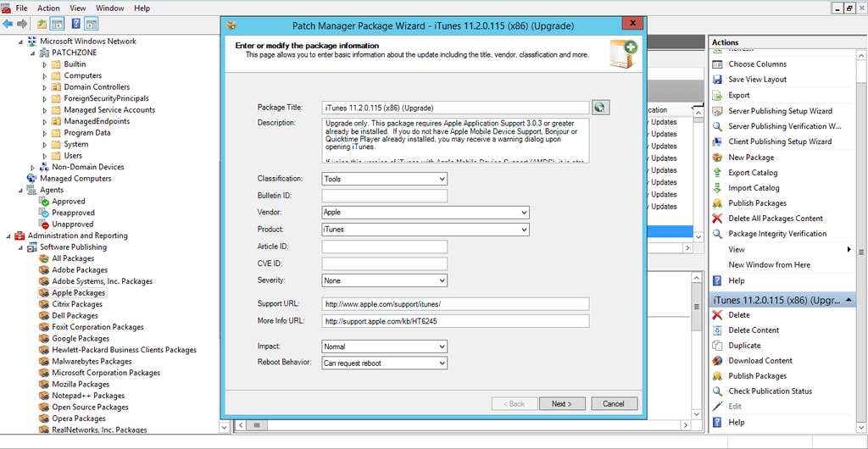868x449 pixels.
Task: Click the up-one-level folder toolbar icon
Action: point(42,24)
